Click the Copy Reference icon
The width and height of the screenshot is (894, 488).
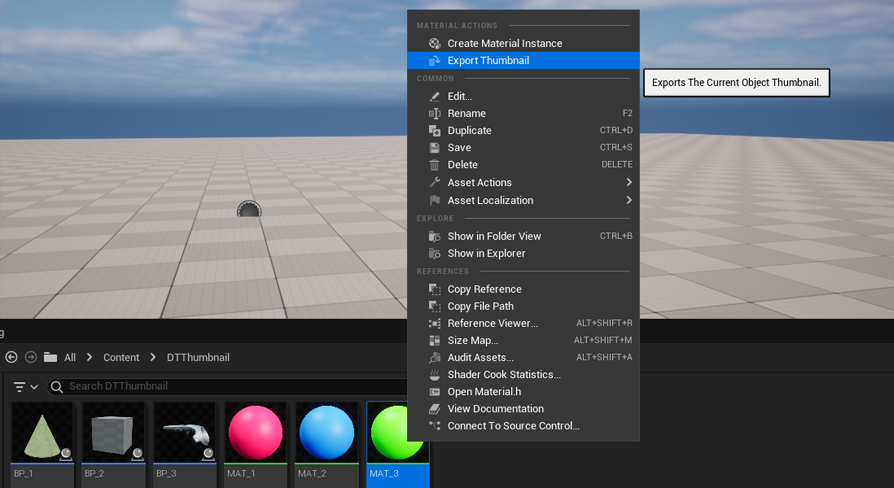[x=434, y=289]
